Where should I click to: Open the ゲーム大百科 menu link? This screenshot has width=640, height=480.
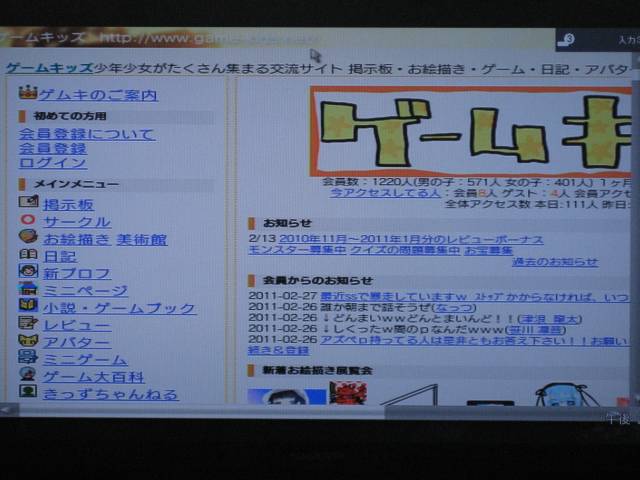(x=93, y=377)
